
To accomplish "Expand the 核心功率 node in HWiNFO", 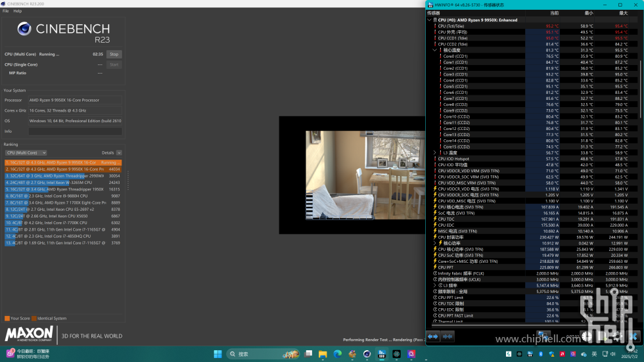I will [435, 243].
